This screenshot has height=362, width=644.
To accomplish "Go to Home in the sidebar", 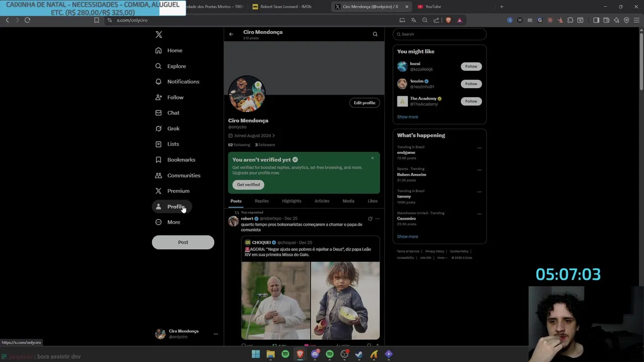I will point(169,50).
